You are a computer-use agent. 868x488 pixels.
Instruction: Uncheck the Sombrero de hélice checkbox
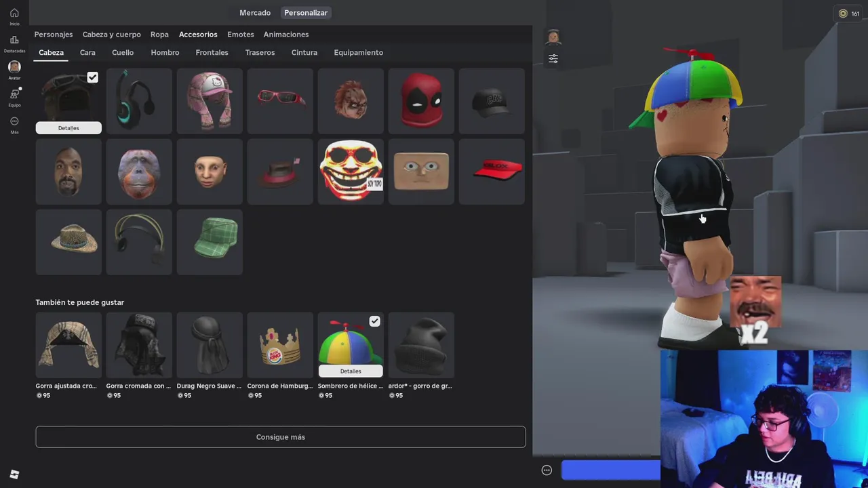point(374,321)
